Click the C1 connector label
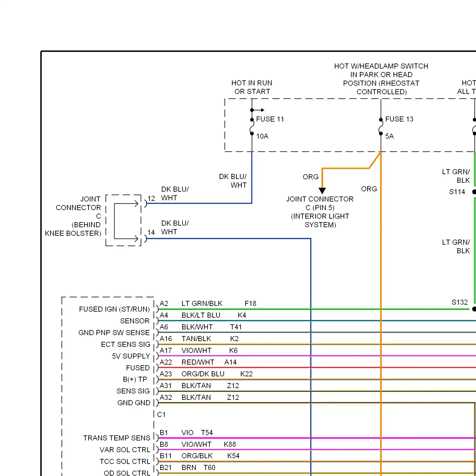 [x=161, y=414]
